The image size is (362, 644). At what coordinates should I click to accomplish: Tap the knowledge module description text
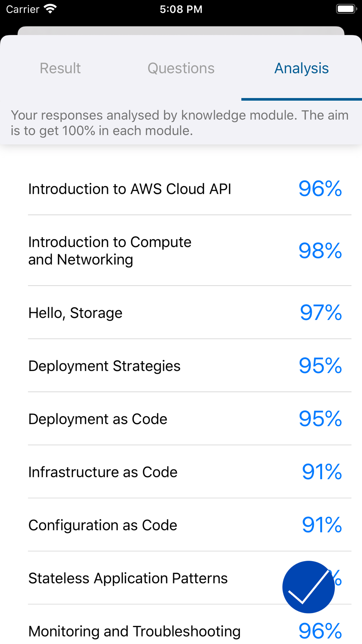tap(180, 123)
